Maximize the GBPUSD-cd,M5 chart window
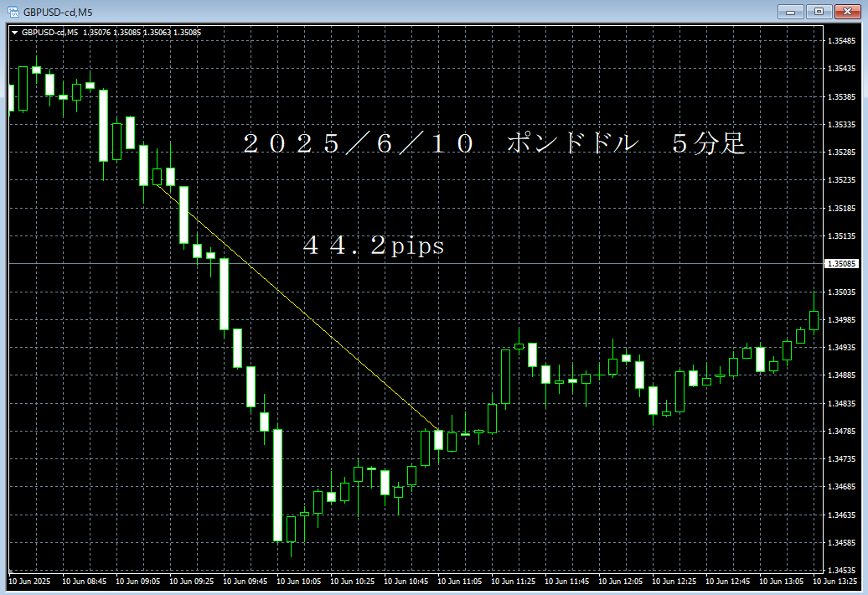 (819, 12)
